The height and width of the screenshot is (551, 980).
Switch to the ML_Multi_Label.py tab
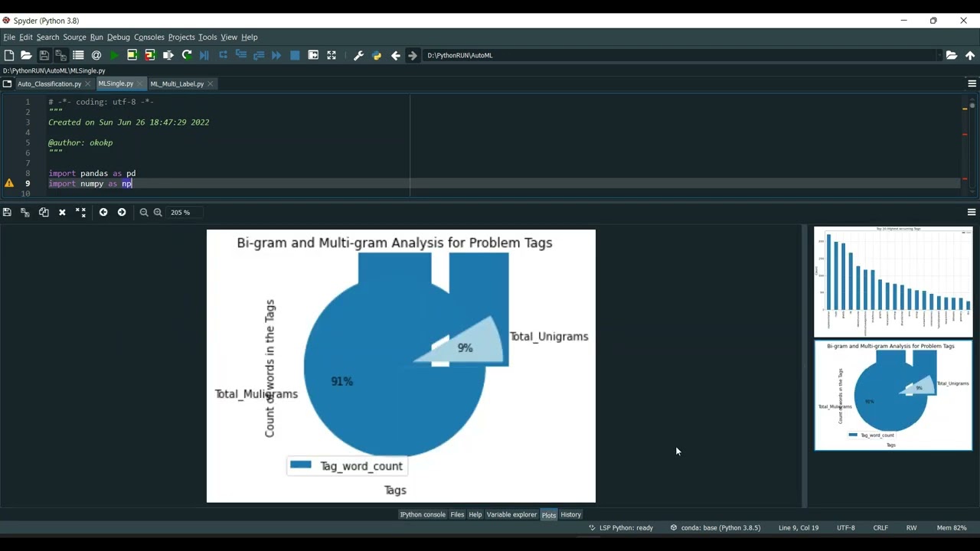point(177,84)
